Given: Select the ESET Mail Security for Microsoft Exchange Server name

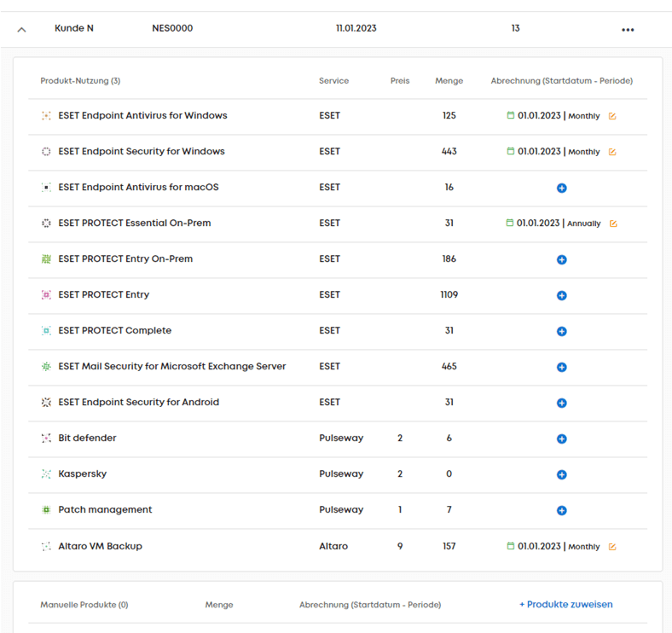Looking at the screenshot, I should pyautogui.click(x=172, y=366).
